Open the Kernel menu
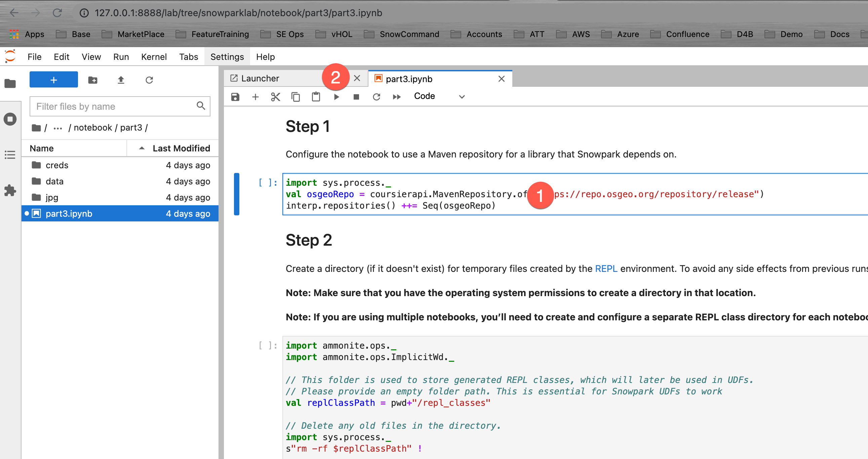This screenshot has width=868, height=459. [154, 57]
